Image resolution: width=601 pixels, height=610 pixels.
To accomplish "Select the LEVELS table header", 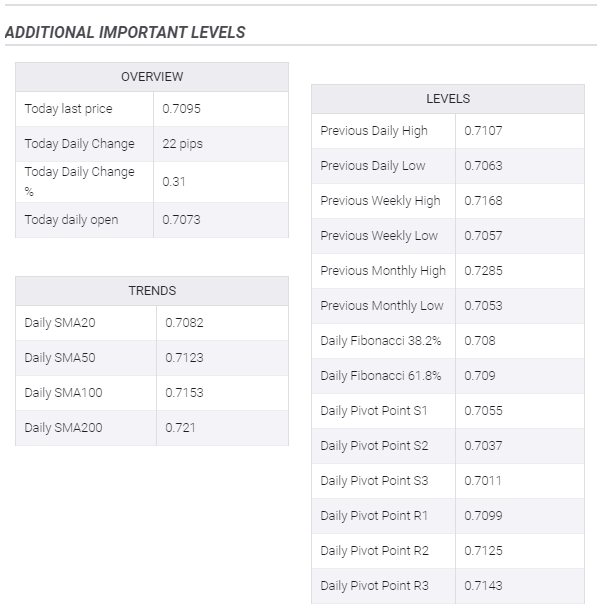I will tap(447, 99).
